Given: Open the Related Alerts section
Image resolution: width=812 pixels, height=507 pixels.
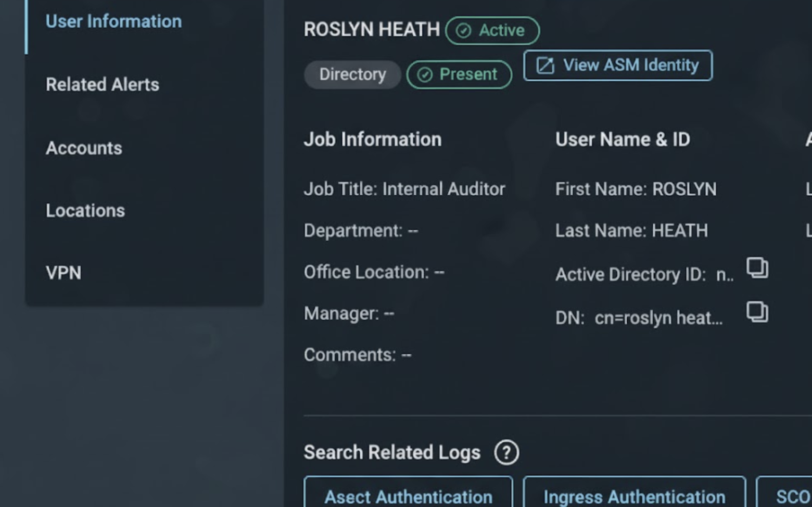Looking at the screenshot, I should pos(103,84).
